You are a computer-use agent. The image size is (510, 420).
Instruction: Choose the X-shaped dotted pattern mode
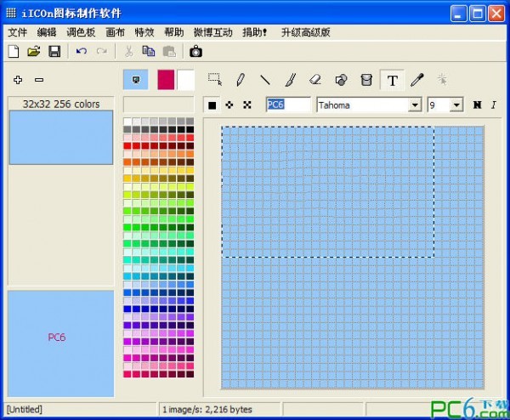pyautogui.click(x=247, y=105)
